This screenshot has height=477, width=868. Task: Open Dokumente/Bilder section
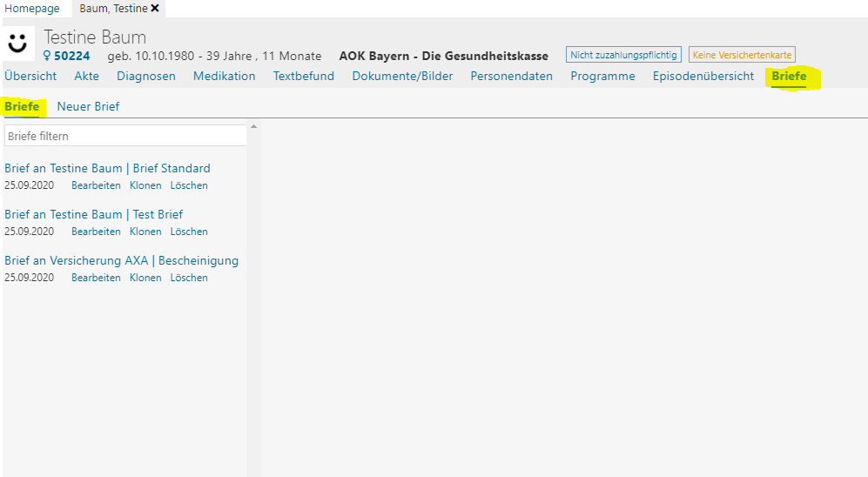(x=402, y=76)
